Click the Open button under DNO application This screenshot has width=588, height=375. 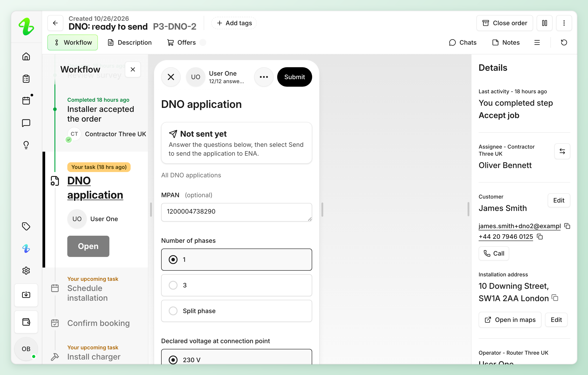(x=88, y=246)
